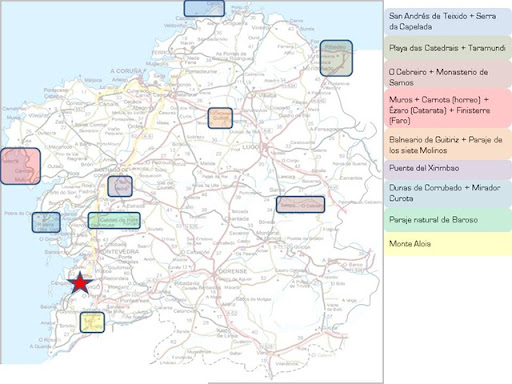Click the red star marker near Vigo

(80, 283)
